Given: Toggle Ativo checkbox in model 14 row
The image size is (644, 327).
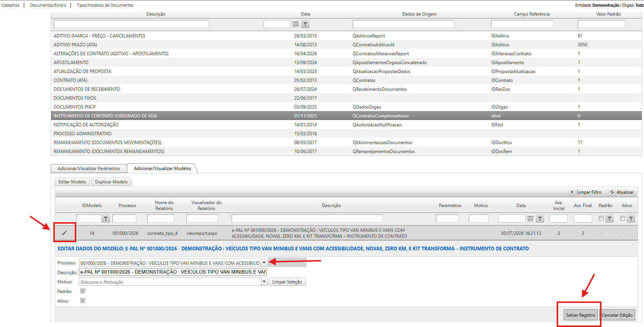Looking at the screenshot, I should coord(623,233).
